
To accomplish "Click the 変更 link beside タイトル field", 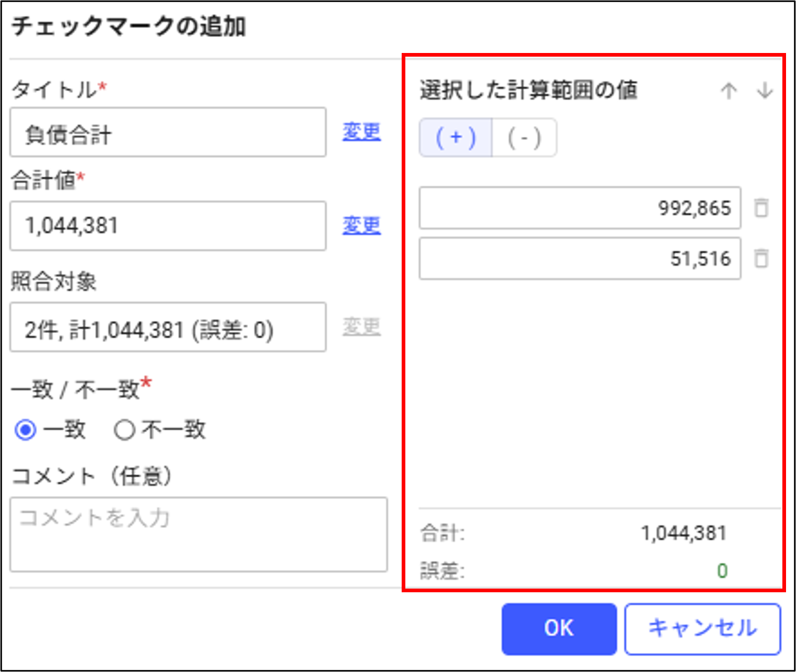I will (361, 131).
